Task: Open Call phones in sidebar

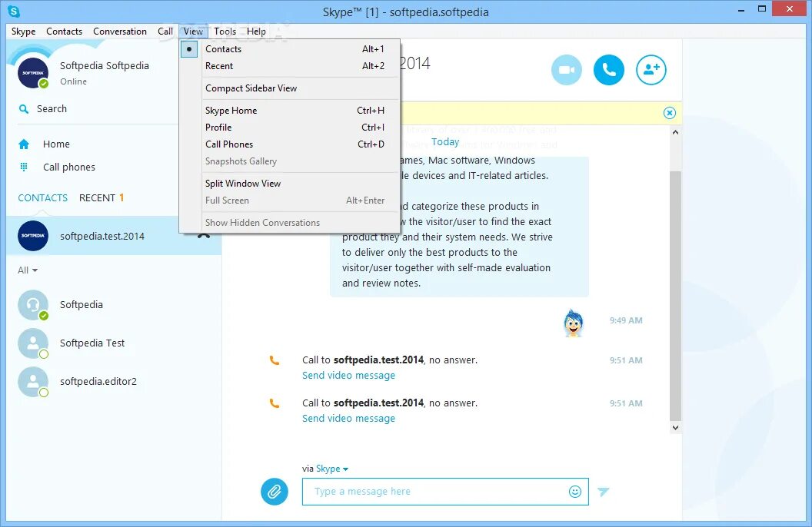Action: [69, 167]
